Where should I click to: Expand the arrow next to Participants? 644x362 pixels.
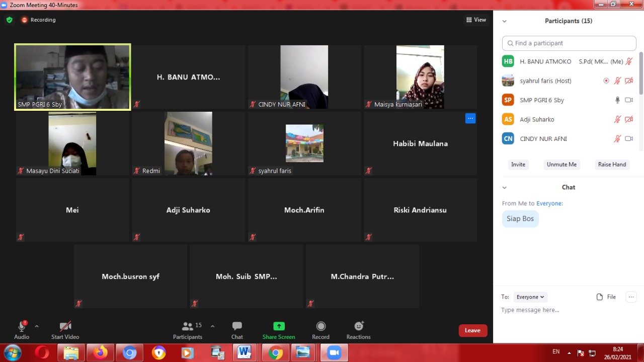pyautogui.click(x=212, y=326)
